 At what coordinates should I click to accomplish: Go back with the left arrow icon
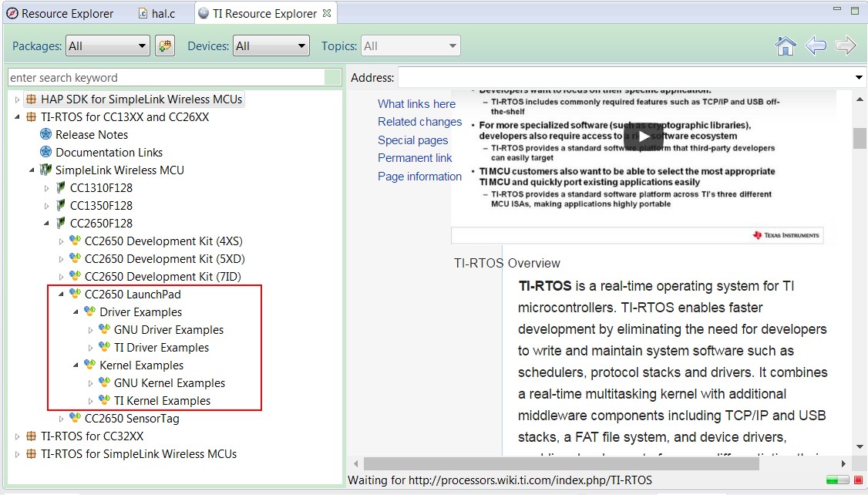[x=816, y=46]
